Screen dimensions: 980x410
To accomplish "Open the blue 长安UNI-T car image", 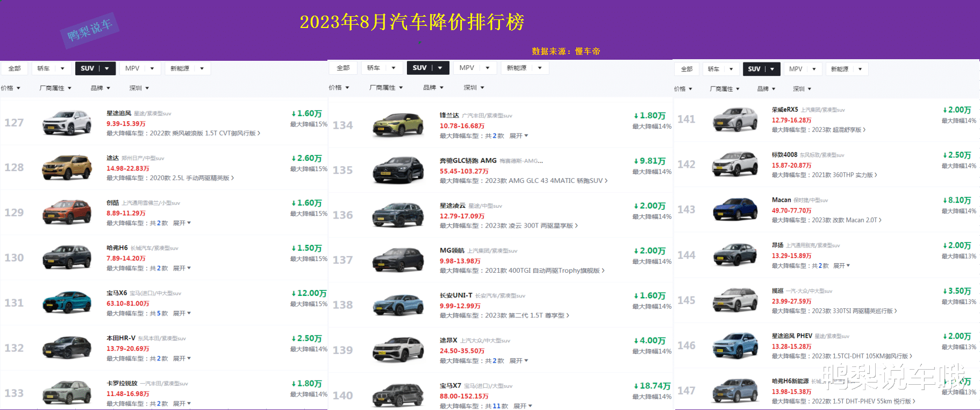I will tap(398, 305).
